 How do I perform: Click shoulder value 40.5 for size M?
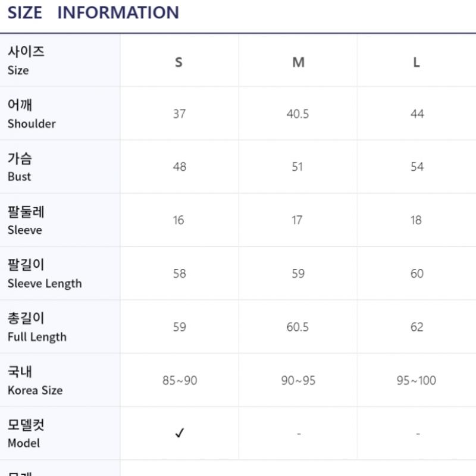click(297, 114)
